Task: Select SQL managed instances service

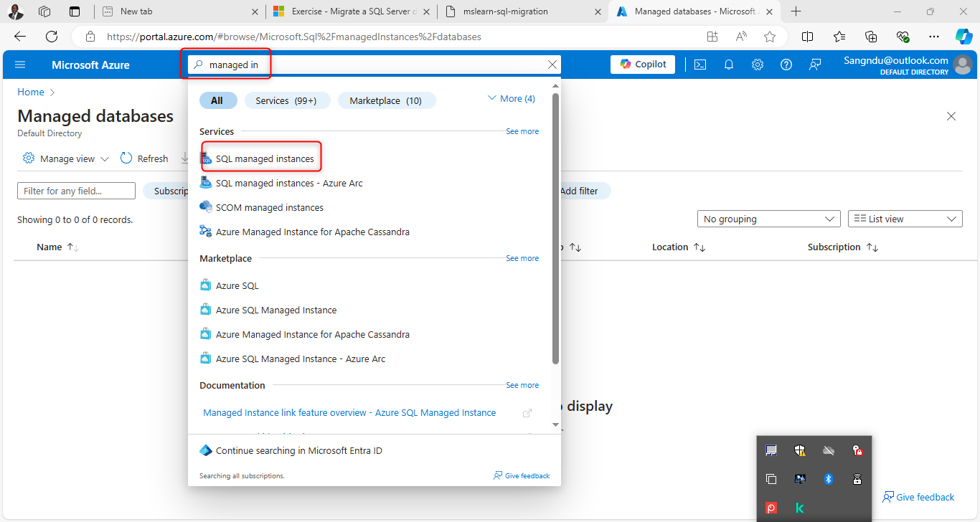Action: (265, 158)
